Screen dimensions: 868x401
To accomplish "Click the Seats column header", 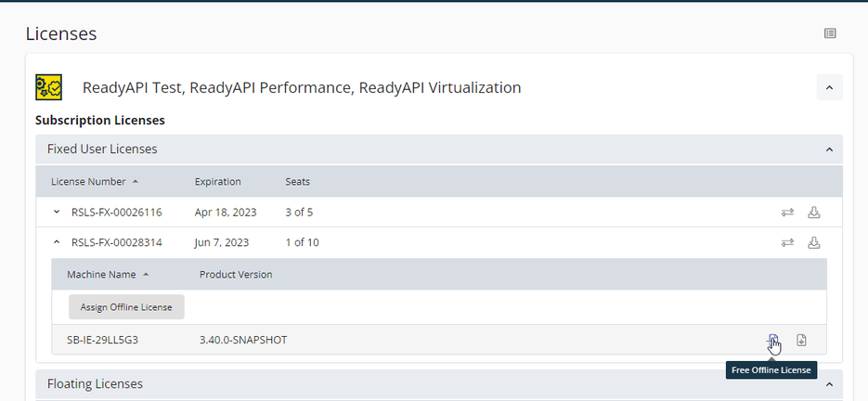I will pos(297,182).
